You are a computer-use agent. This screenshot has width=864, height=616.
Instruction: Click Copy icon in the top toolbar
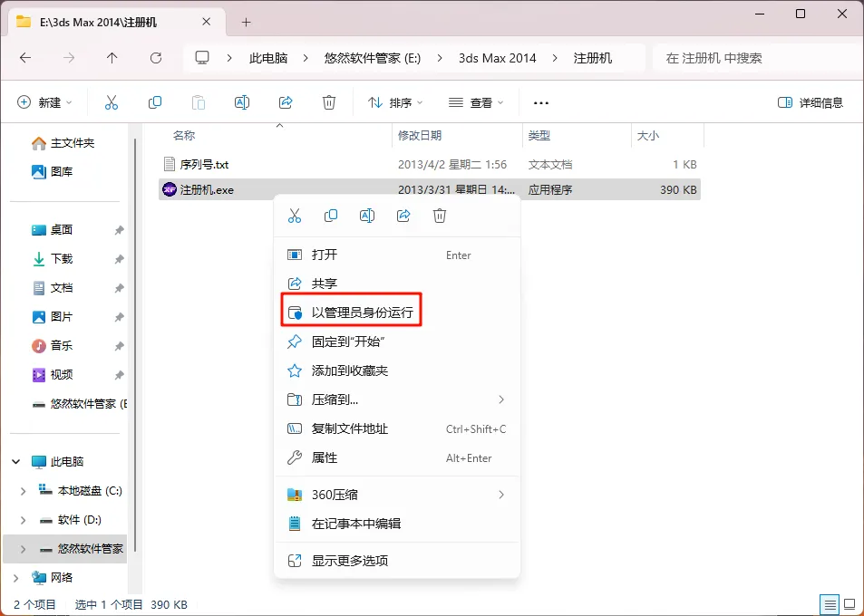[155, 102]
